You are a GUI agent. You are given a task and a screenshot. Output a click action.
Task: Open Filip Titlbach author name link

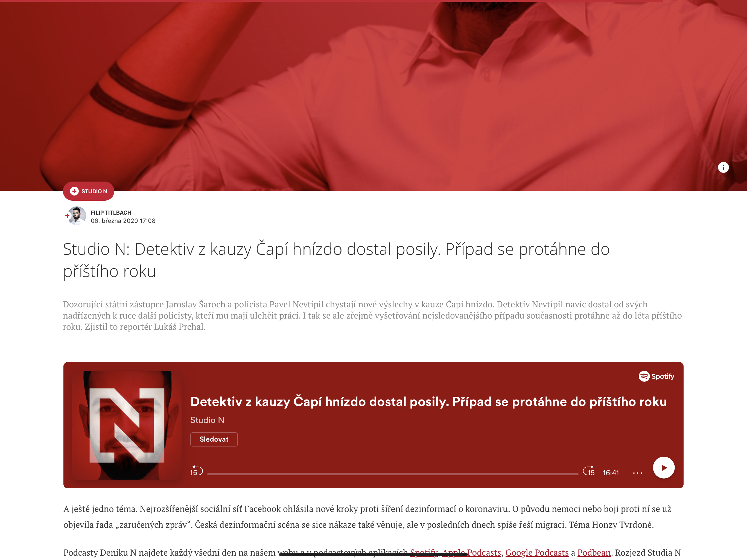[111, 212]
